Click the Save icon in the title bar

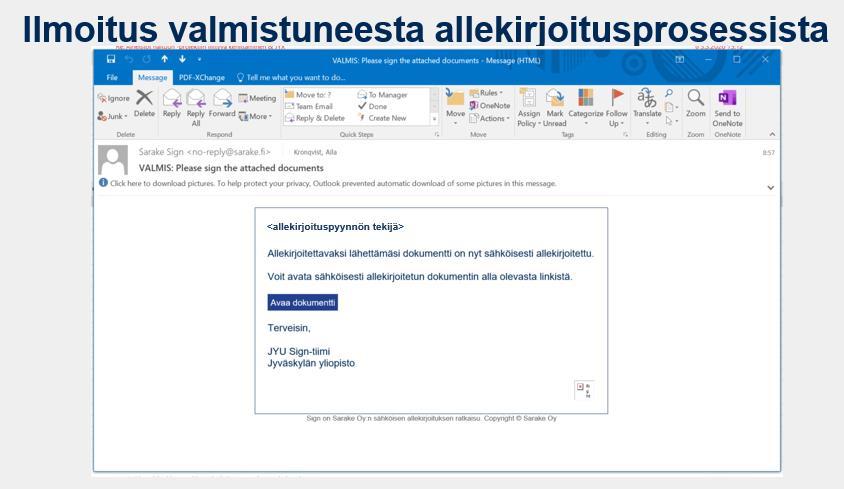click(x=111, y=59)
